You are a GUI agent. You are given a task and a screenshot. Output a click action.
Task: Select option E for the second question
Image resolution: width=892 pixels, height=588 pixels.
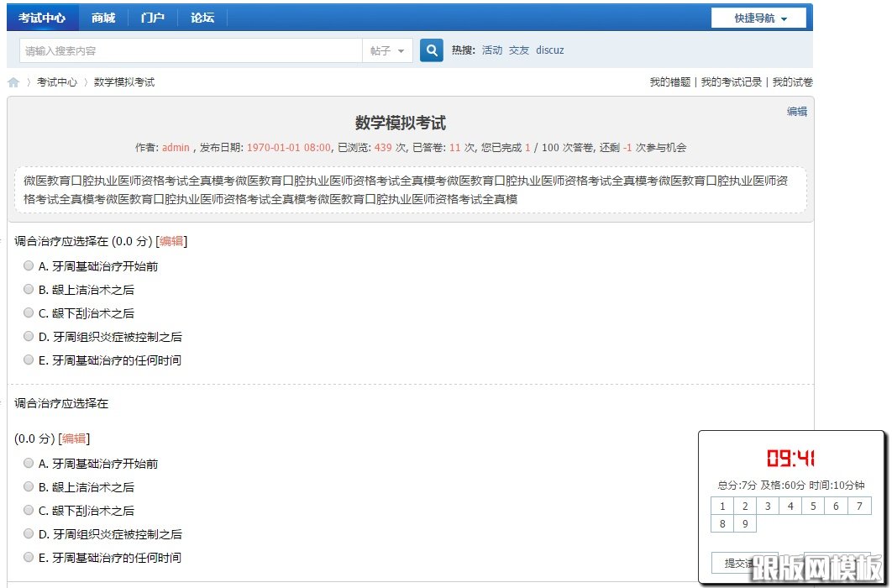coord(28,557)
